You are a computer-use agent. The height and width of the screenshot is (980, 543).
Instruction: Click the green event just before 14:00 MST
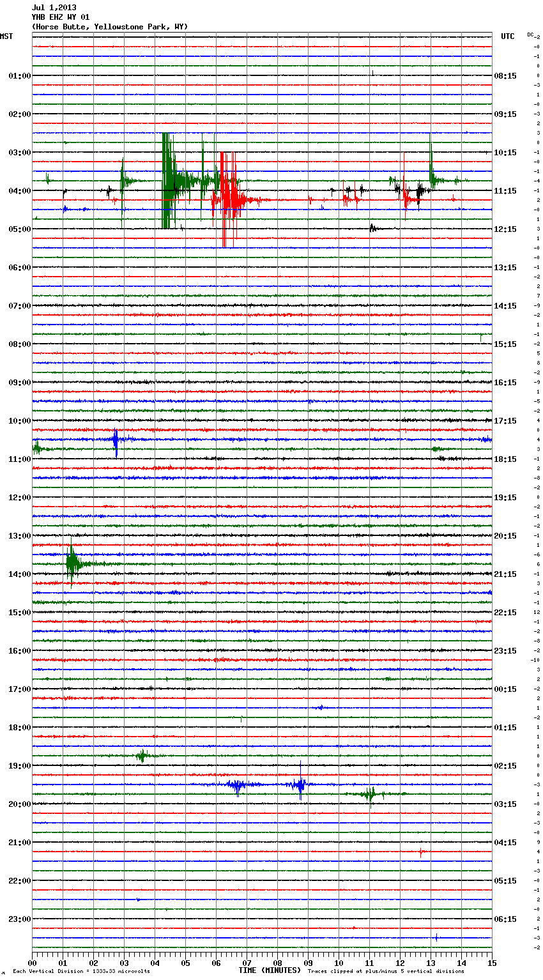72,563
